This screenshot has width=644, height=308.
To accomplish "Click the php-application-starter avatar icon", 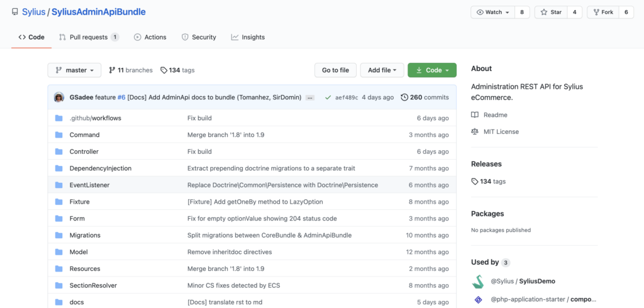I will click(x=478, y=300).
